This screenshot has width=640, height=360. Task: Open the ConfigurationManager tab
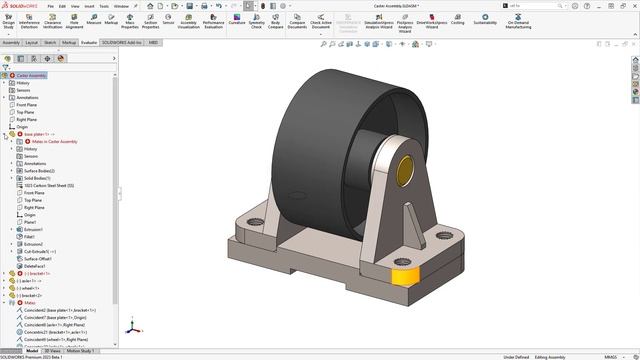[34, 59]
